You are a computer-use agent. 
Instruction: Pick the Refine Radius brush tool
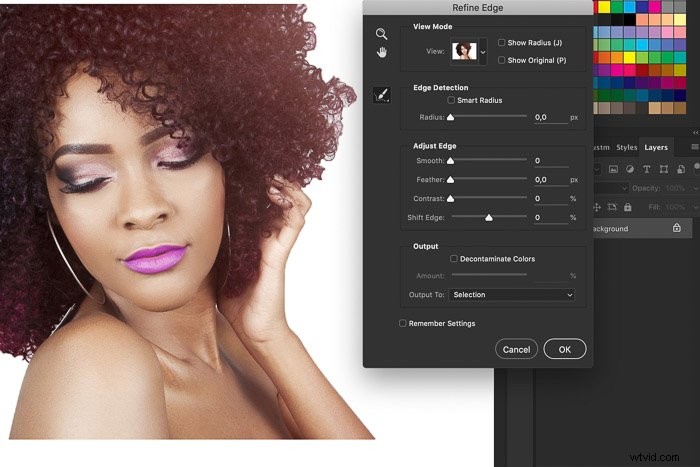point(382,95)
